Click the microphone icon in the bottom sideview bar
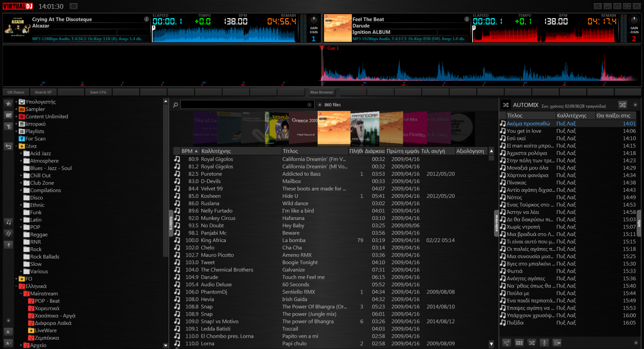The image size is (644, 349). [x=544, y=343]
